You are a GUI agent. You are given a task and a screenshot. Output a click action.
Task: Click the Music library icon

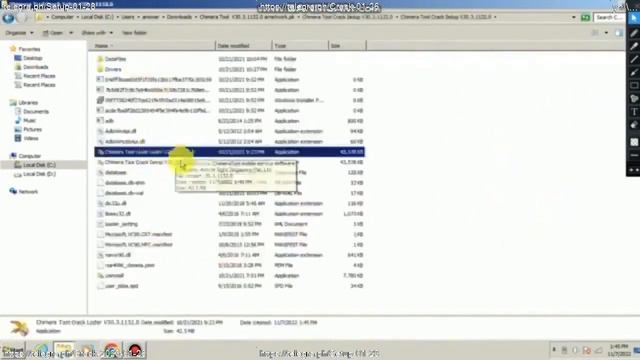pos(18,120)
